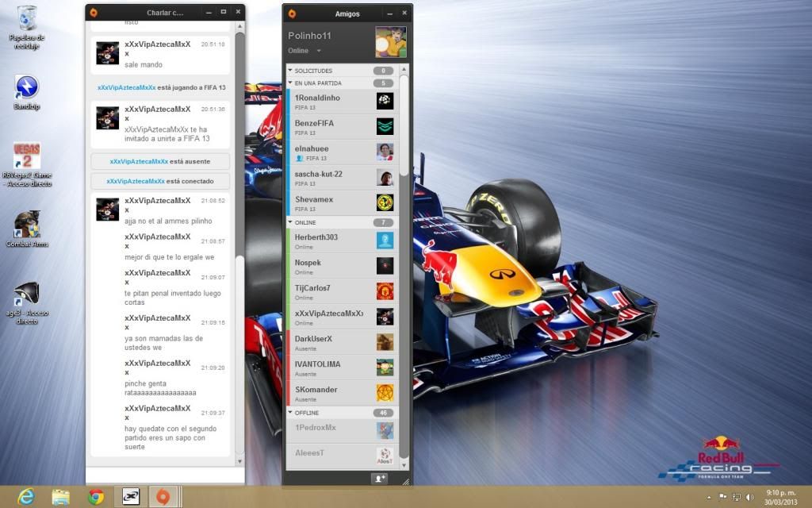Select friend BenzeFIFA
The height and width of the screenshot is (508, 812).
coord(343,127)
